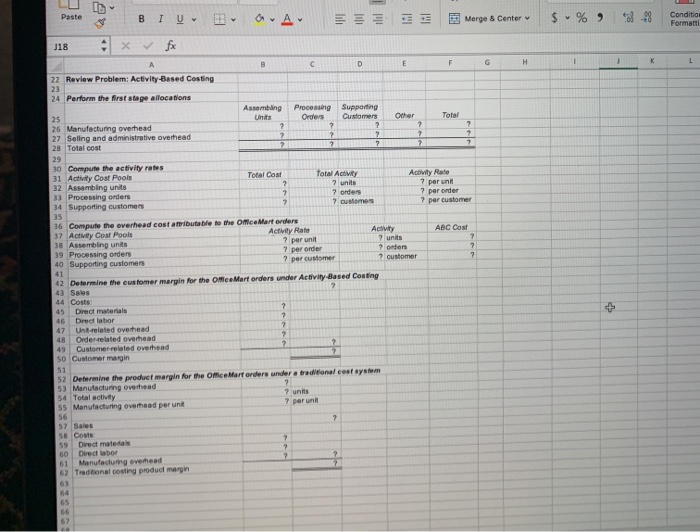Toggle bold formatting

pyautogui.click(x=142, y=19)
